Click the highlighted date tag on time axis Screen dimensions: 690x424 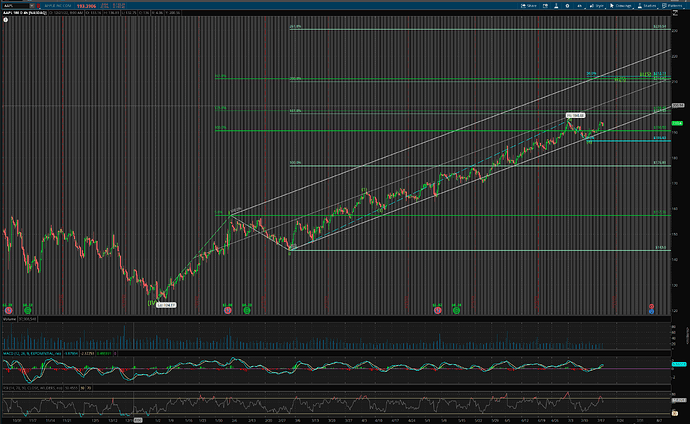[138, 420]
